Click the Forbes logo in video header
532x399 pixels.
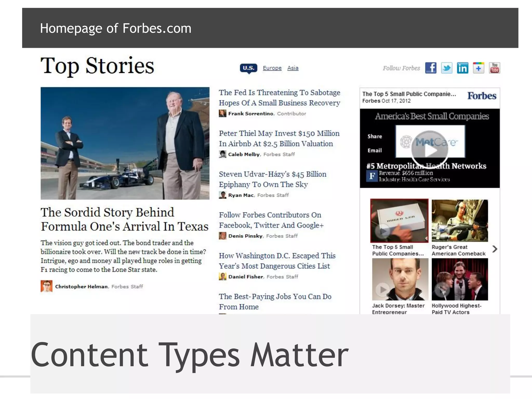482,96
